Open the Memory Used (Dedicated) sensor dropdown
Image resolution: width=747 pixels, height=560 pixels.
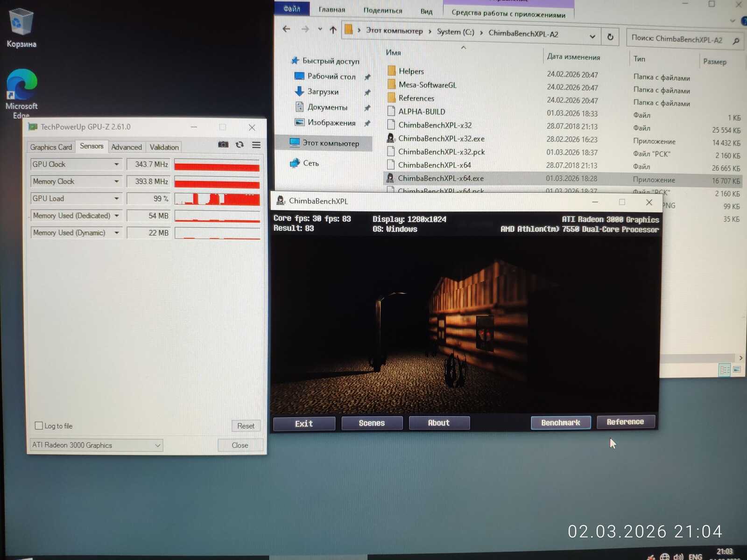(x=116, y=216)
